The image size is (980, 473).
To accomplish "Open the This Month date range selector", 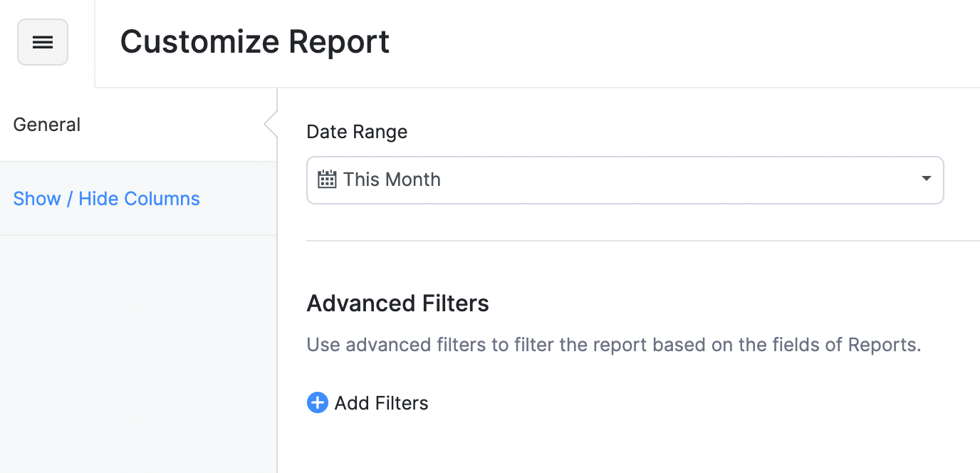I will 625,180.
